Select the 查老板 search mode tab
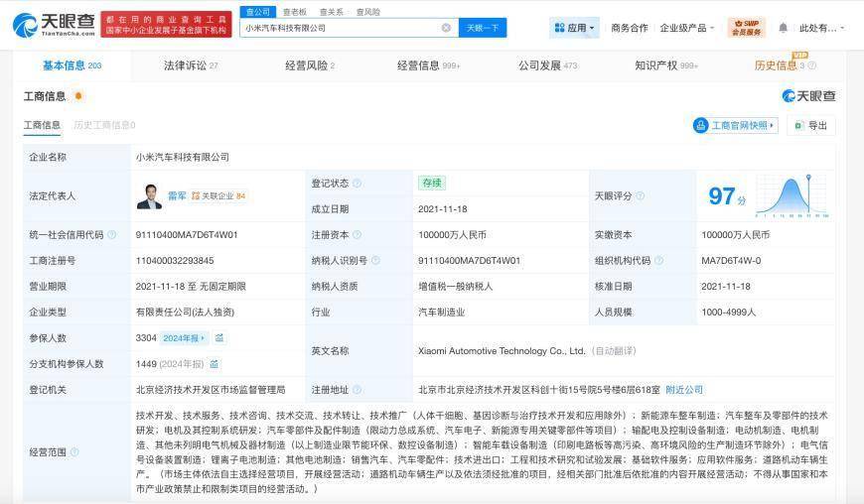864x504 pixels. [294, 12]
